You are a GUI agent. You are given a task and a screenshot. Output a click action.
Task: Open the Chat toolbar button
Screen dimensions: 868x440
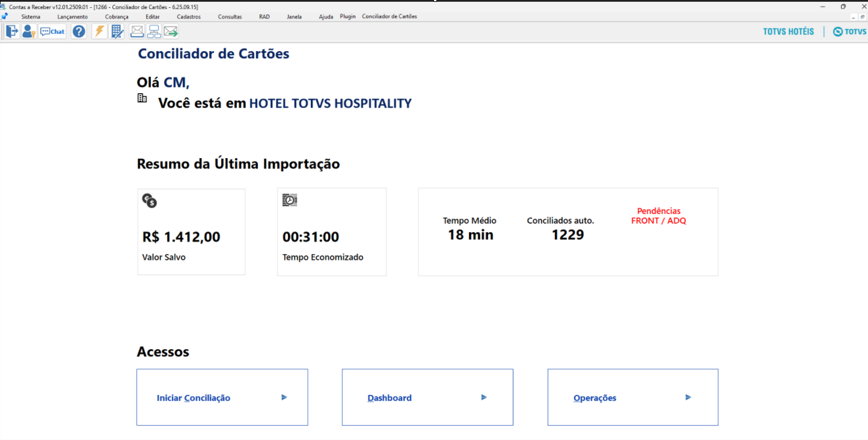[53, 31]
